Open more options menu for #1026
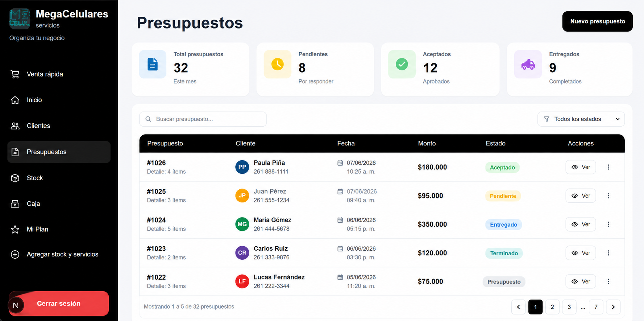Image resolution: width=644 pixels, height=321 pixels. [608, 167]
